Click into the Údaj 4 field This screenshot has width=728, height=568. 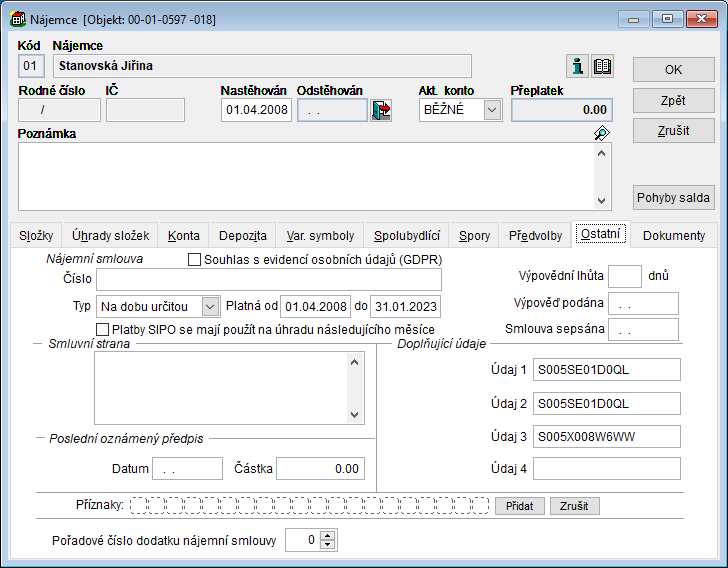[x=606, y=469]
